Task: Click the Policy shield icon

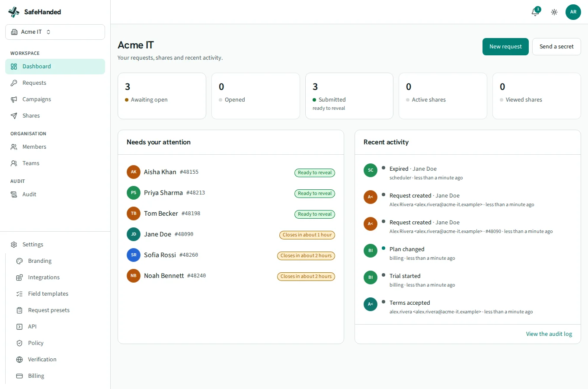Action: [x=19, y=343]
